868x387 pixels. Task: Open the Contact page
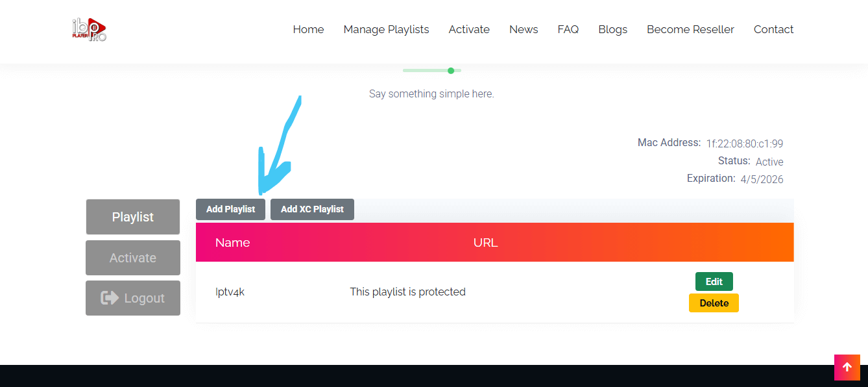(773, 29)
